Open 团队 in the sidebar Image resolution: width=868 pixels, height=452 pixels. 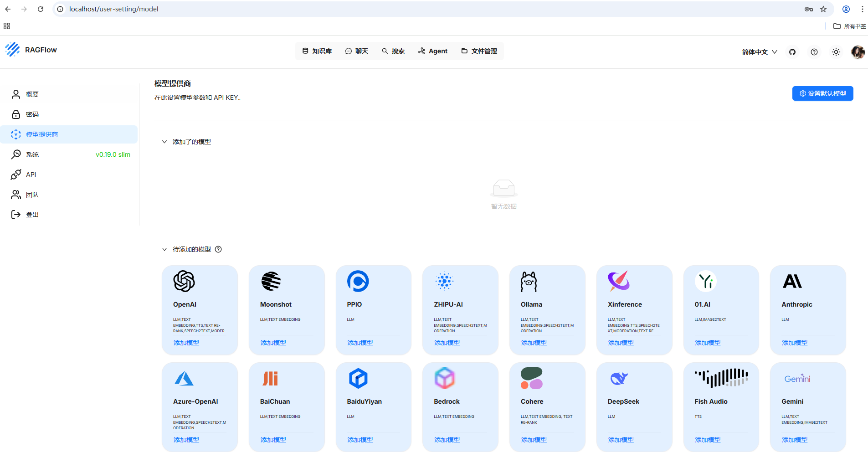point(69,195)
